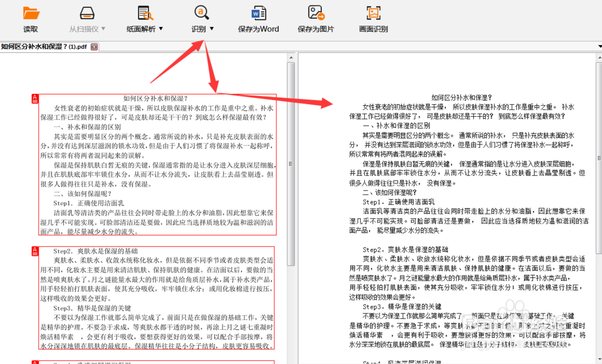The width and height of the screenshot is (602, 364).
Task: Close the 如何区分补水和保湿 pdf tab
Action: [94, 47]
